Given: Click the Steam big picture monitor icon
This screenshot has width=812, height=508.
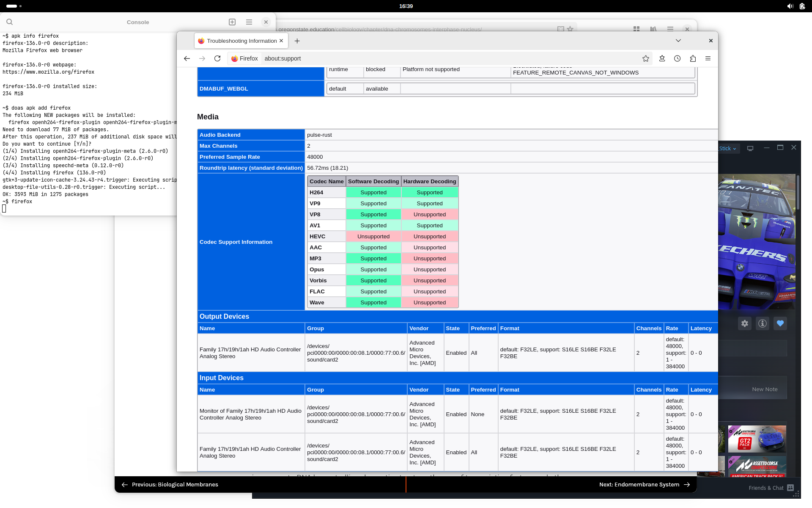Looking at the screenshot, I should click(x=750, y=149).
